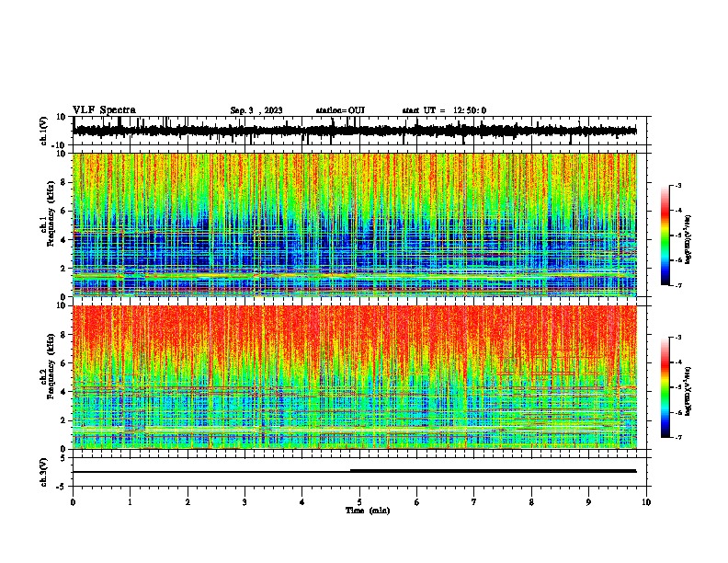728x563 pixels.
Task: Click the ch.3(V) axis label
Action: pyautogui.click(x=44, y=472)
